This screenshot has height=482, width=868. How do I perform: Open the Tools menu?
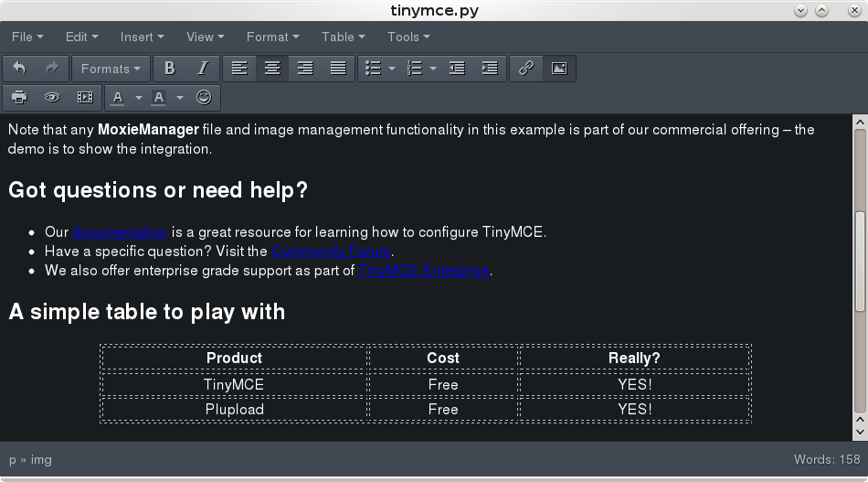[408, 37]
